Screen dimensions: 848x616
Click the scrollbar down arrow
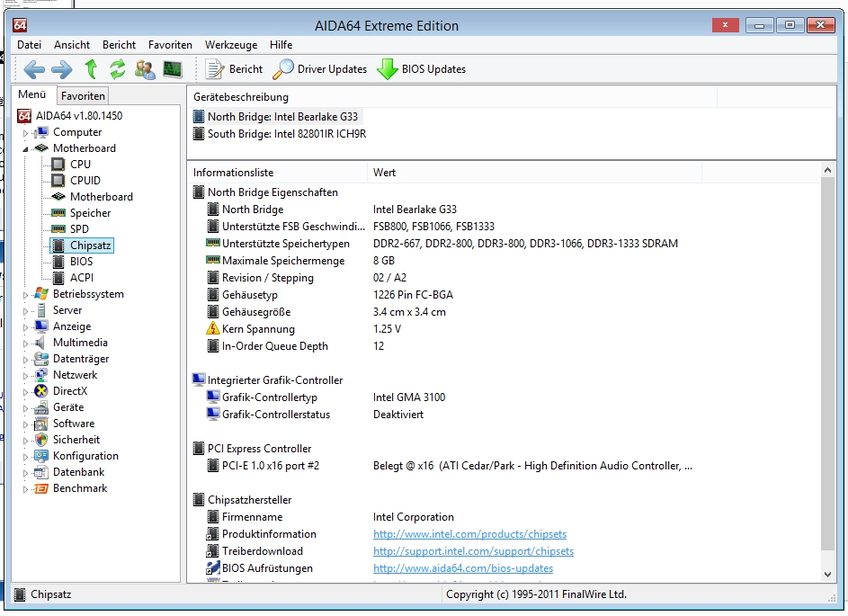827,575
